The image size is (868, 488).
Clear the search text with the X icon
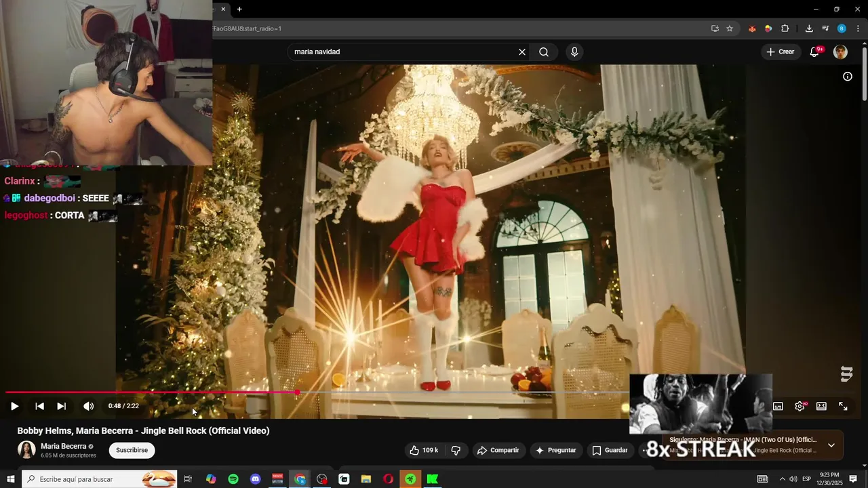522,52
